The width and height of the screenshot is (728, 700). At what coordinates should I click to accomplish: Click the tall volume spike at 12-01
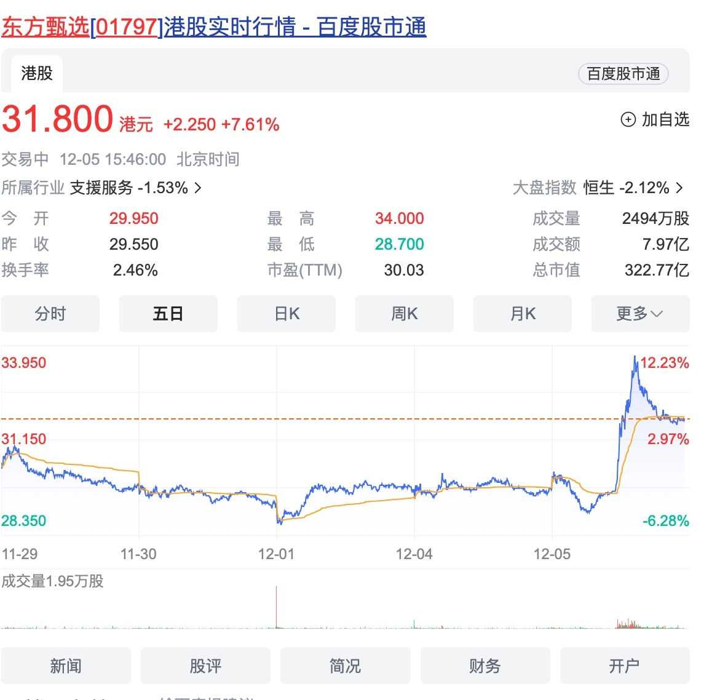pyautogui.click(x=277, y=606)
